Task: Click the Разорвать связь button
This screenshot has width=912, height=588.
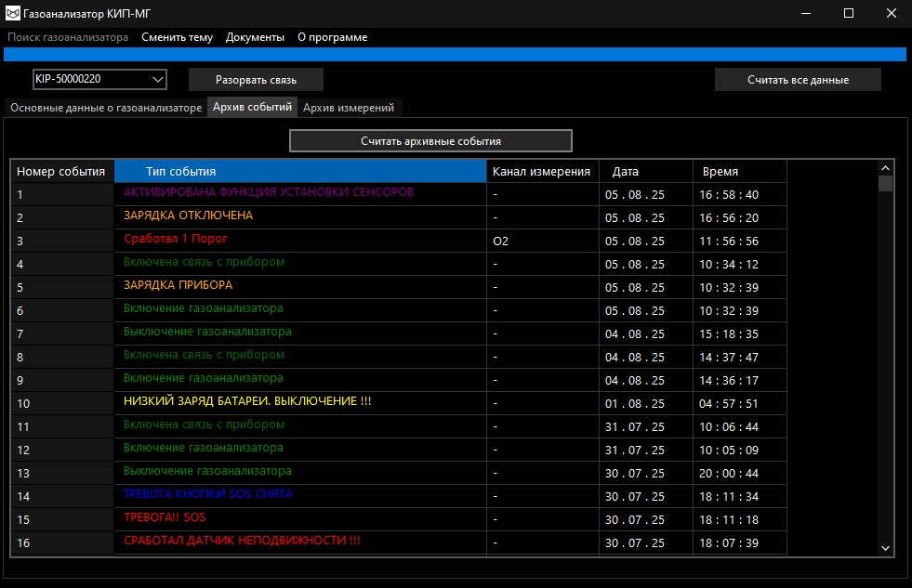Action: [x=256, y=80]
